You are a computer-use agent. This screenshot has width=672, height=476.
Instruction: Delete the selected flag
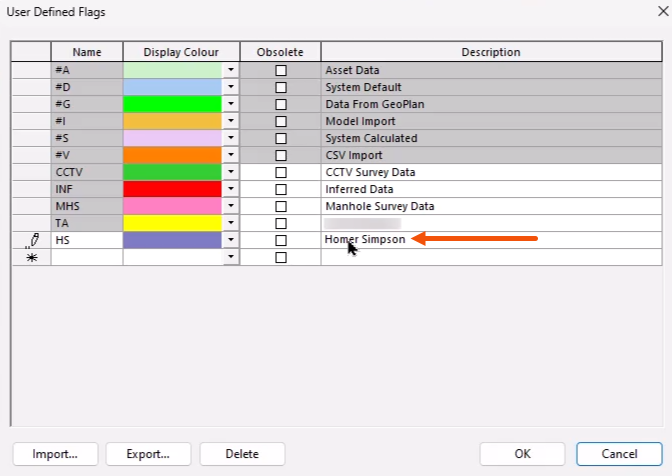pyautogui.click(x=242, y=454)
